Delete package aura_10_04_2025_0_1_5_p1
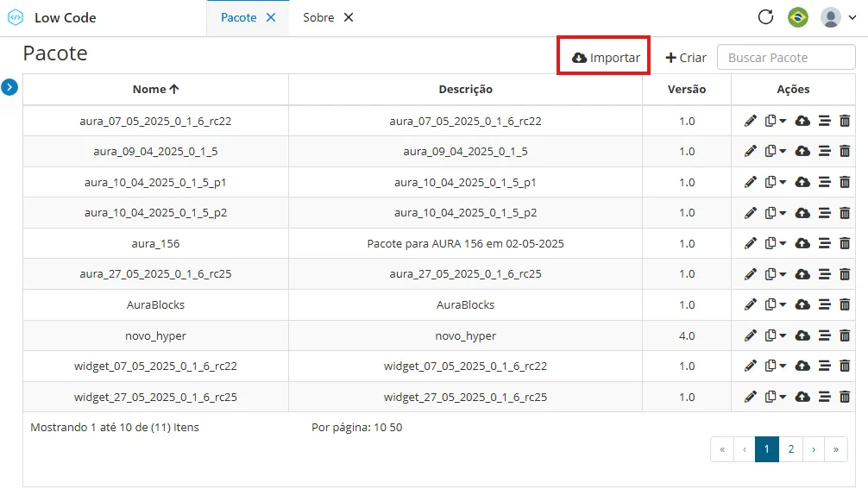 pos(845,182)
